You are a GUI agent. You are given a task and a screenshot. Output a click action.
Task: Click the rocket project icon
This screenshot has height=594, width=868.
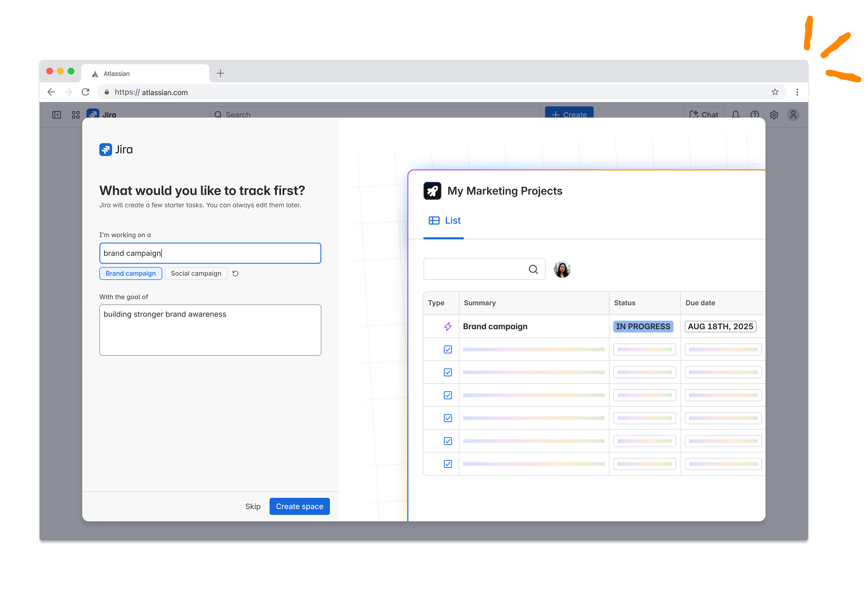(432, 191)
